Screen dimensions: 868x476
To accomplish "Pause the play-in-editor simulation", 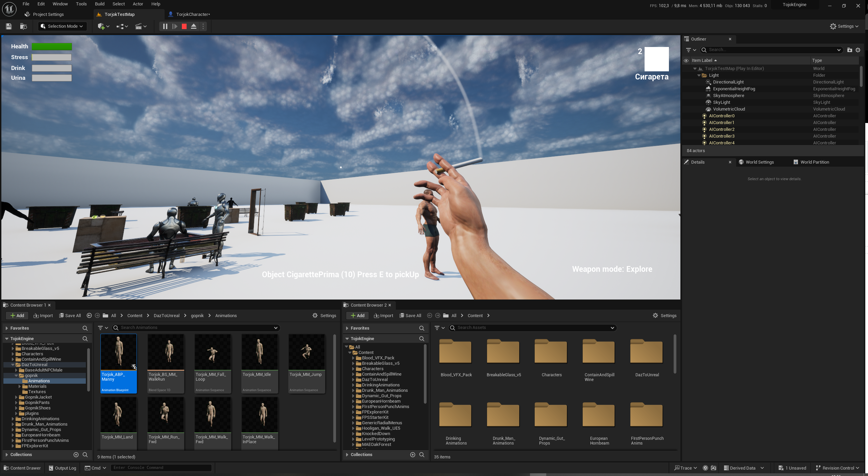I will coord(165,26).
